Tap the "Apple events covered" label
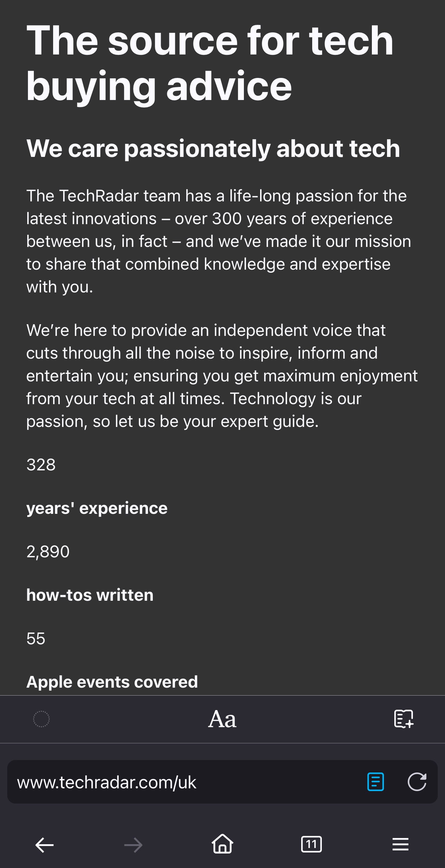Viewport: 445px width, 868px height. pyautogui.click(x=112, y=682)
